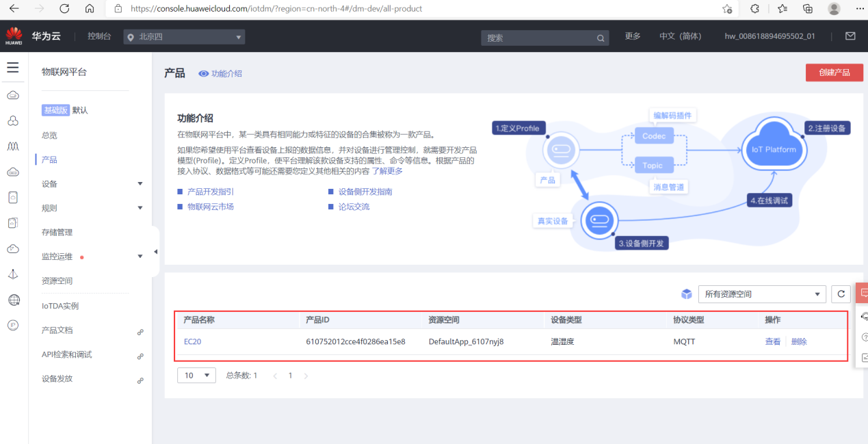Click the link icon next to 产品文档
This screenshot has height=444, width=868.
(140, 332)
